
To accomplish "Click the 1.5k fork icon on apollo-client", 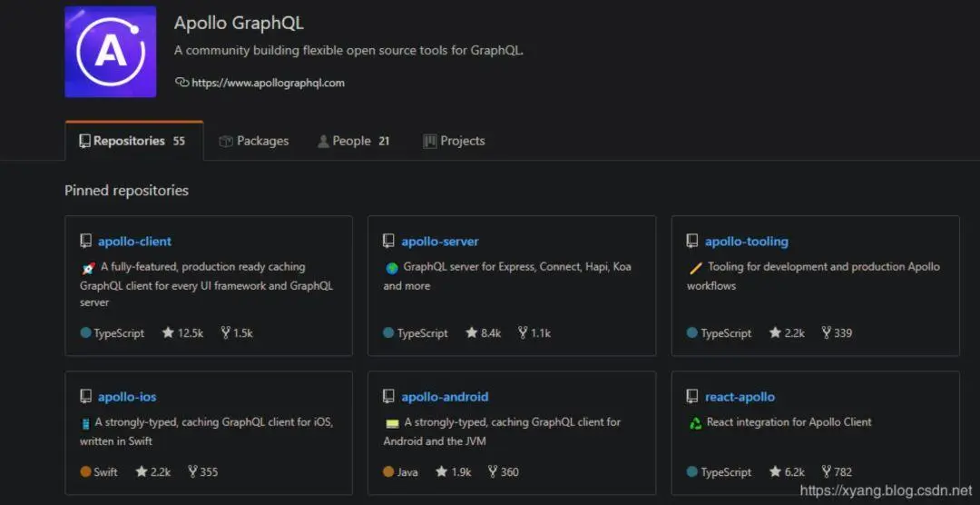I will (225, 333).
